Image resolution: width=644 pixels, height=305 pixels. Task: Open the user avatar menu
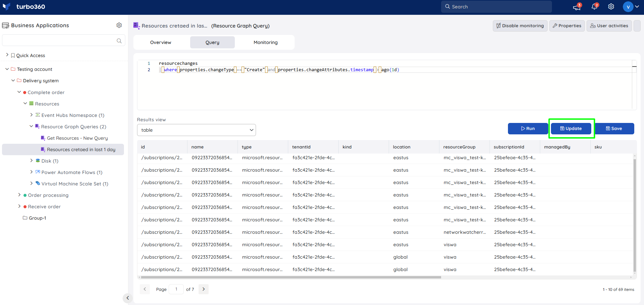click(631, 7)
